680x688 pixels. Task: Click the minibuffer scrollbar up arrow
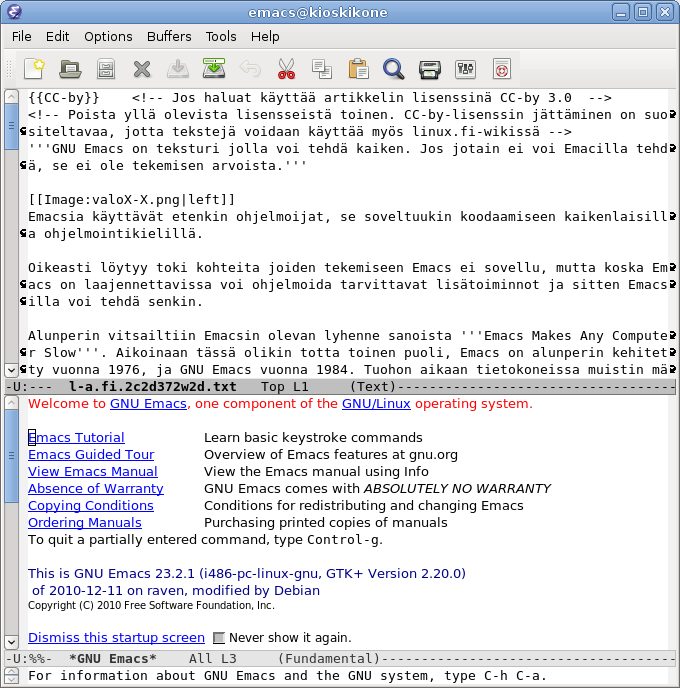11,671
